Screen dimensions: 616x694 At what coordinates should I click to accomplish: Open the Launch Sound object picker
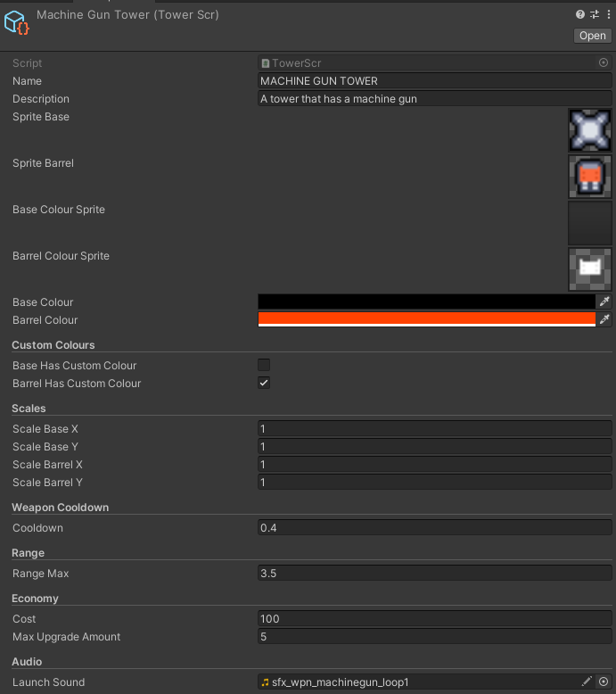tap(604, 682)
